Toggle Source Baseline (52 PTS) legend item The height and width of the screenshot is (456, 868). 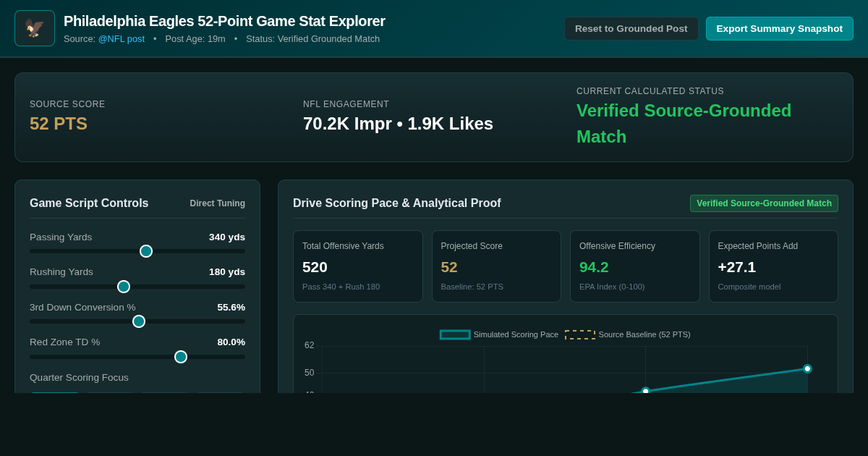pos(628,334)
